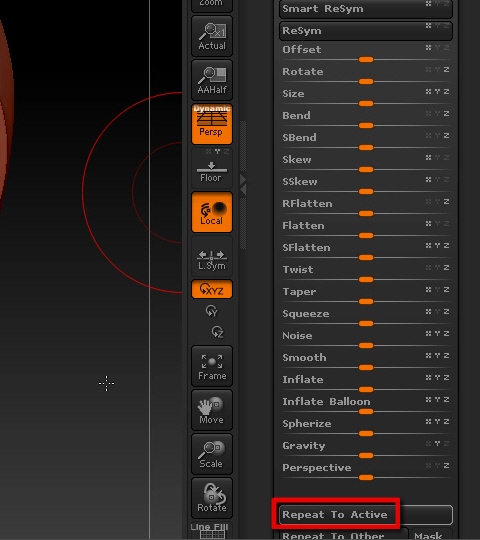Toggle Z axis for Twist deformation

(x=446, y=268)
